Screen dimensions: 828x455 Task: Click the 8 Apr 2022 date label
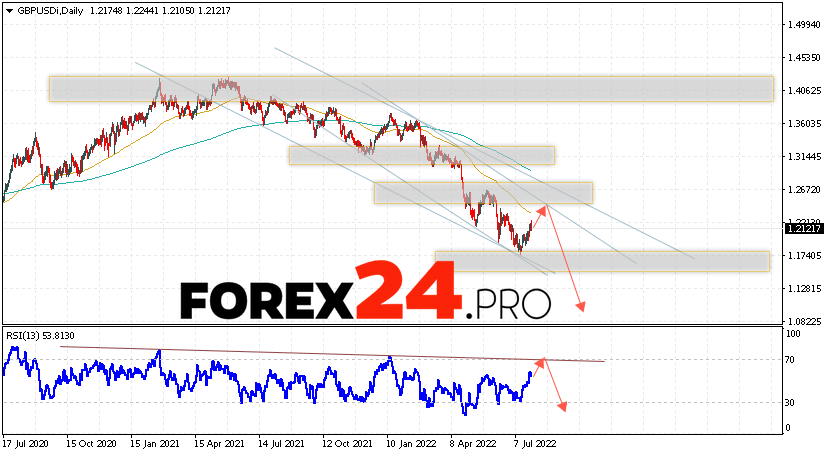tap(474, 444)
